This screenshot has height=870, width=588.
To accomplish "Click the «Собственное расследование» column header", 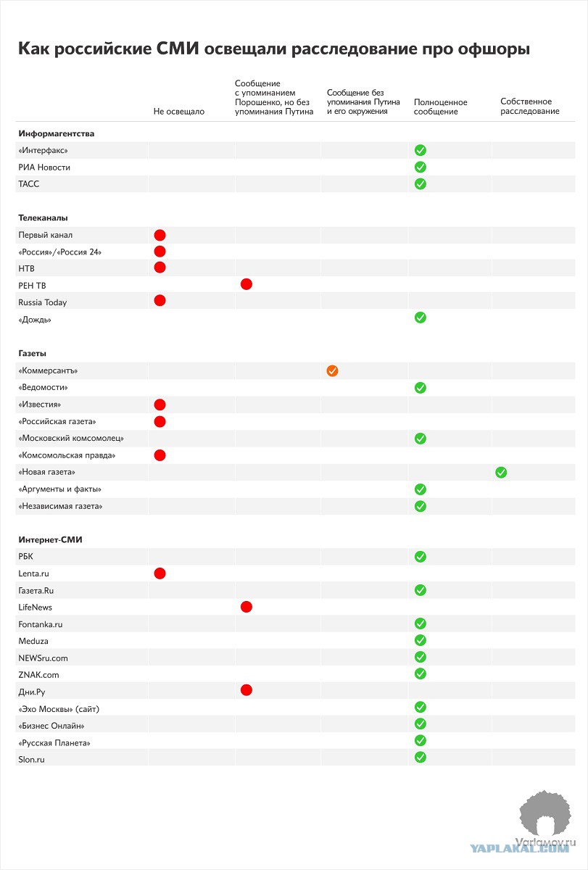I will (x=530, y=107).
